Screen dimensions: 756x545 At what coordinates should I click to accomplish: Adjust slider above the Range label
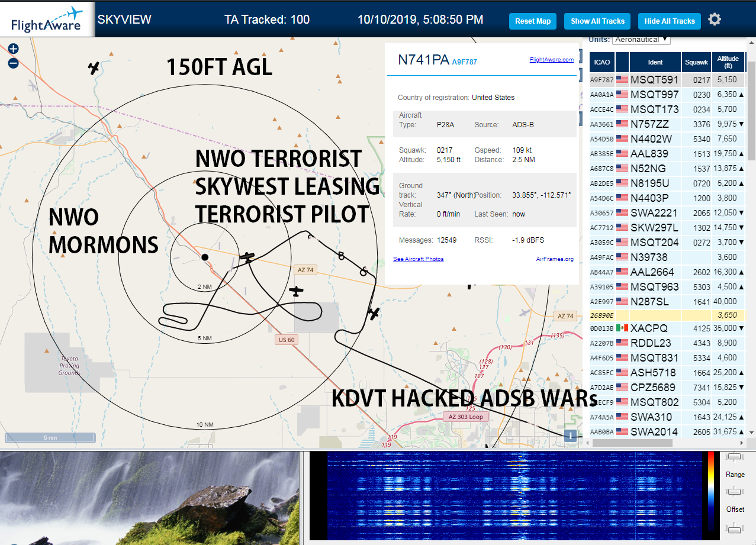(x=735, y=456)
